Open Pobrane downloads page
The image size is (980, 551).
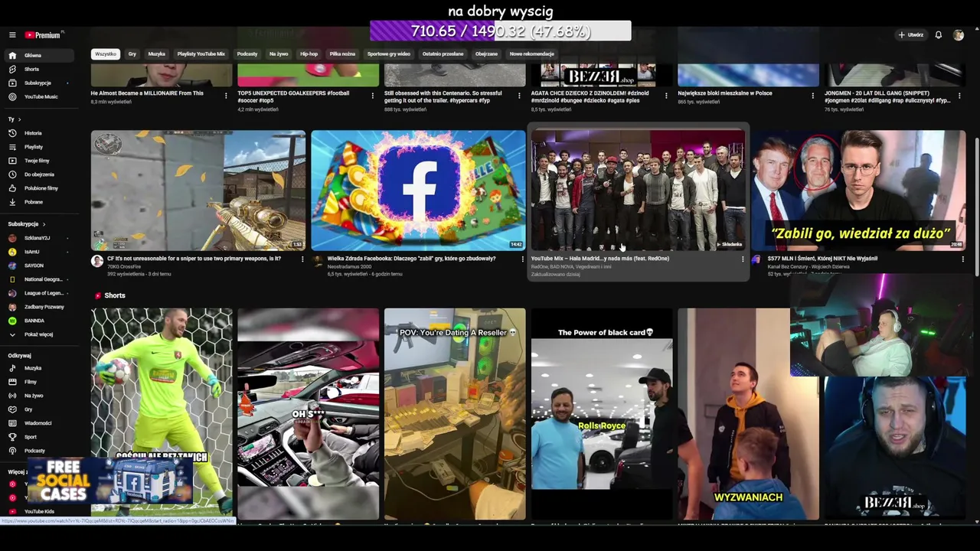click(x=38, y=202)
